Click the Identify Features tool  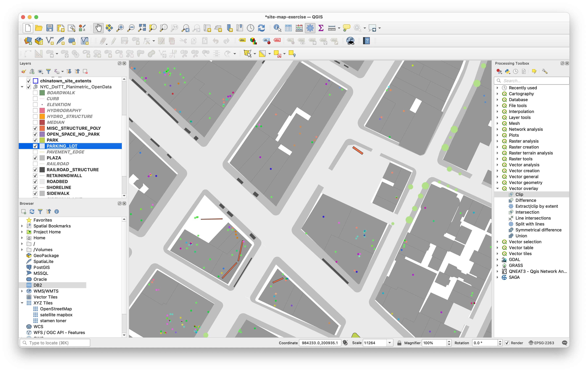[x=277, y=28]
